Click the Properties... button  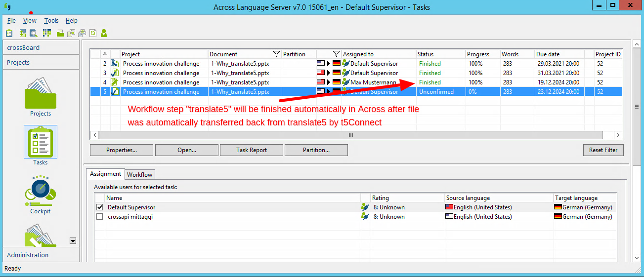122,150
